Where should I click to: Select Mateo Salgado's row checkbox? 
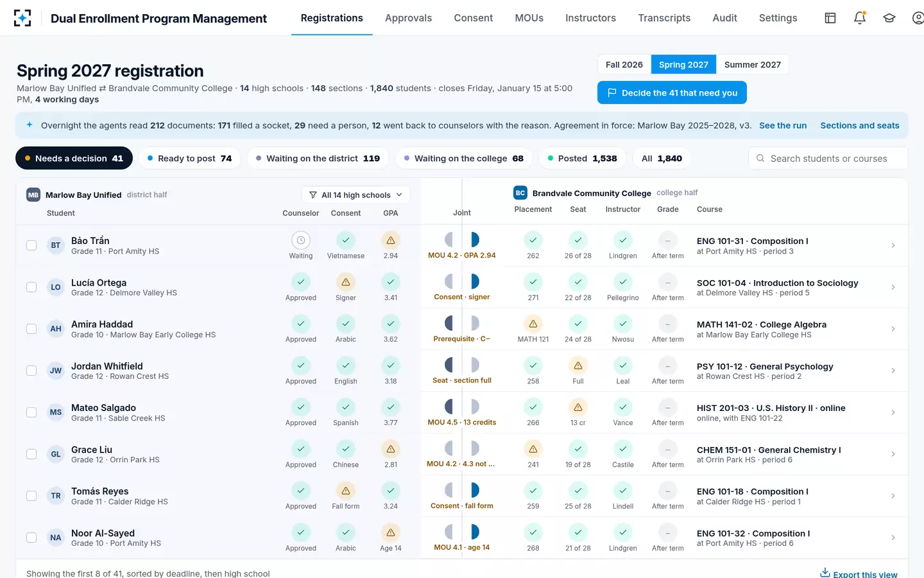pyautogui.click(x=31, y=412)
